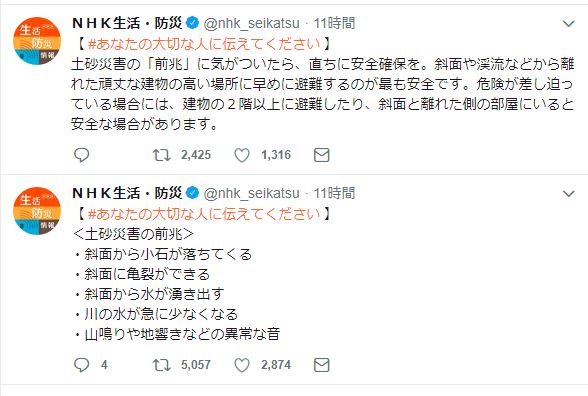Click @nhk_seikatsu handle in the first tweet
Screen dimensions: 588x396
tap(251, 24)
